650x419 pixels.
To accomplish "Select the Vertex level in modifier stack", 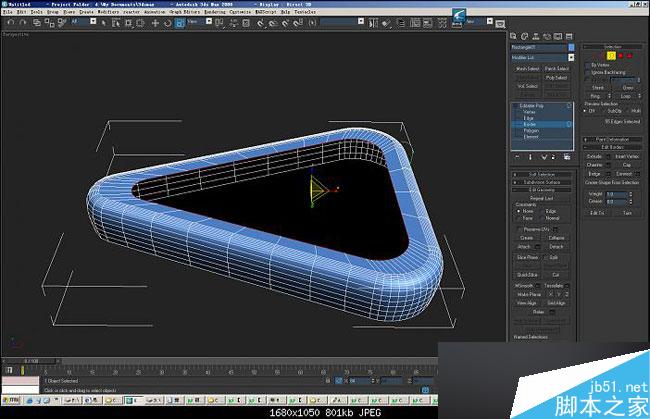I will pyautogui.click(x=529, y=112).
